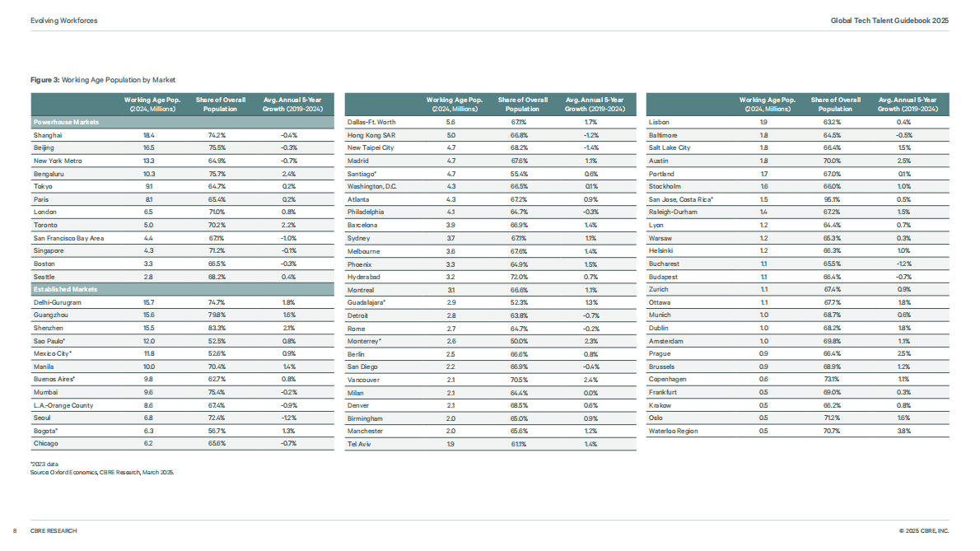This screenshot has width=980, height=551.
Task: Click the Shanghai row label
Action: (48, 135)
